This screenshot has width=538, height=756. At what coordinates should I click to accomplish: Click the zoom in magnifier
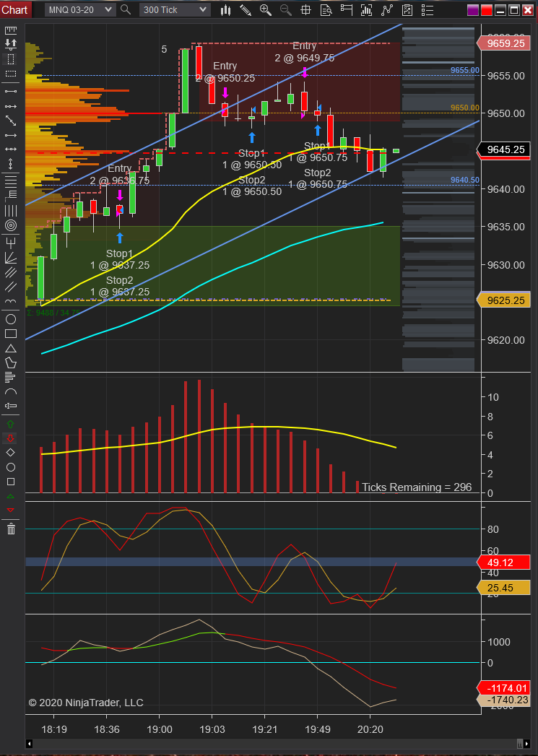coord(265,9)
